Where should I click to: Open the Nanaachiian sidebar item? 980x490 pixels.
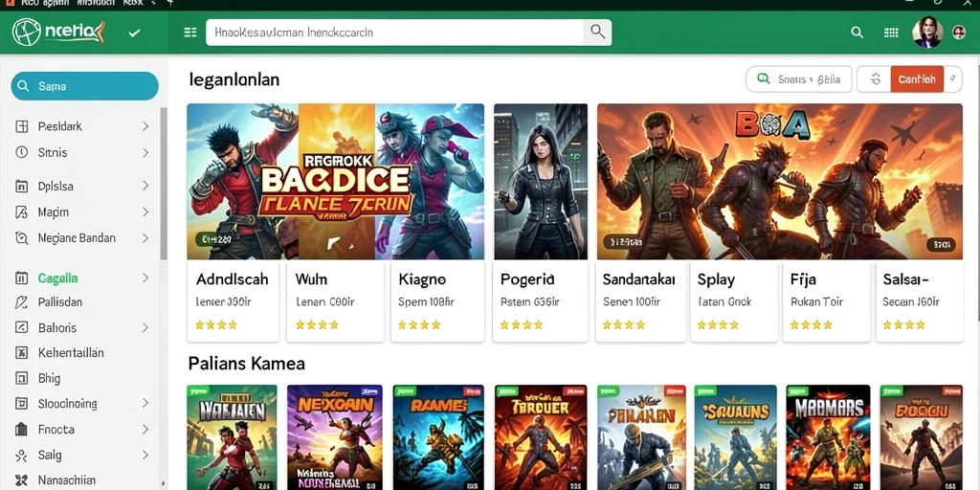(x=82, y=480)
